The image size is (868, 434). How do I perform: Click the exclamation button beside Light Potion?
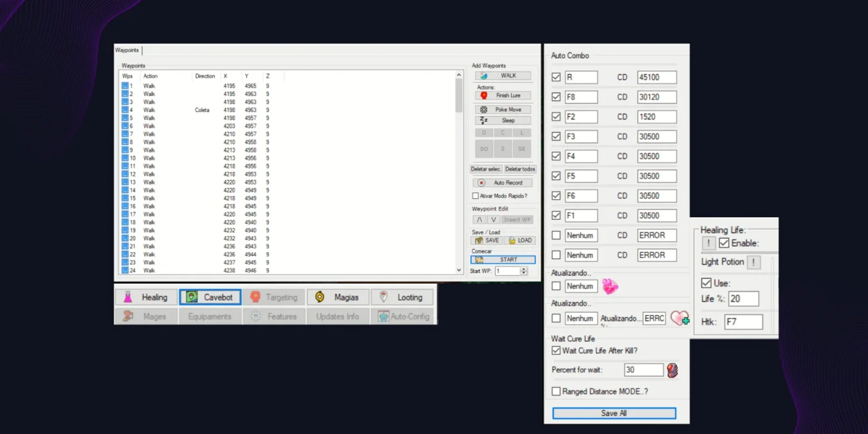(753, 262)
